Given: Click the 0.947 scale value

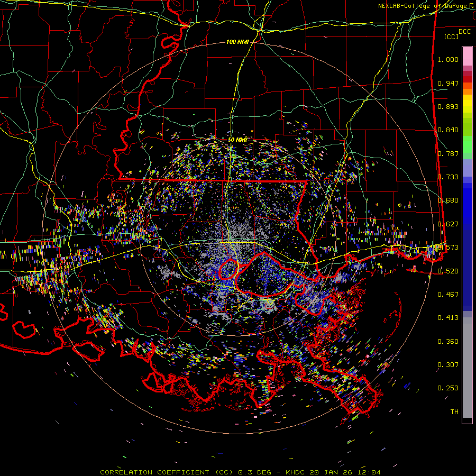Looking at the screenshot, I should click(448, 83).
